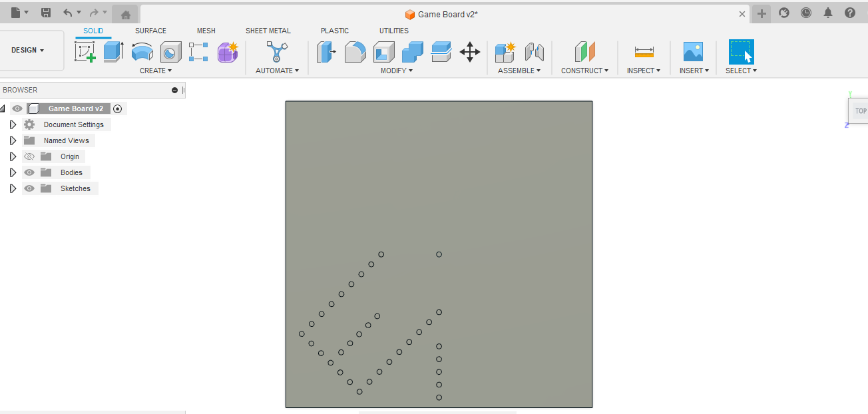Viewport: 868px width, 414px height.
Task: Open the DESIGN workspace dropdown
Action: click(x=28, y=50)
